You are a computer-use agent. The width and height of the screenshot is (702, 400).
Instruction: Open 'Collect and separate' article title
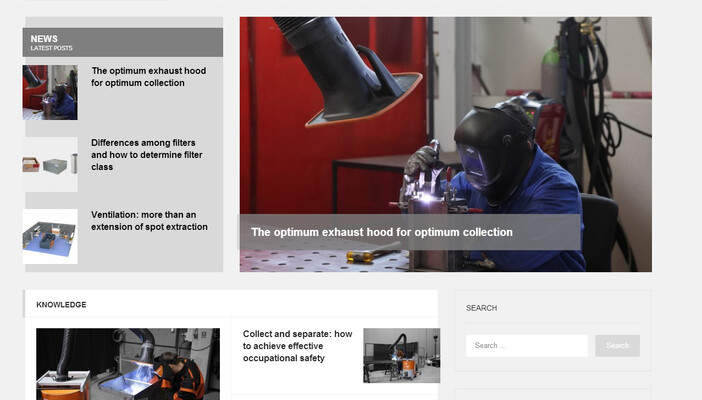pyautogui.click(x=297, y=345)
